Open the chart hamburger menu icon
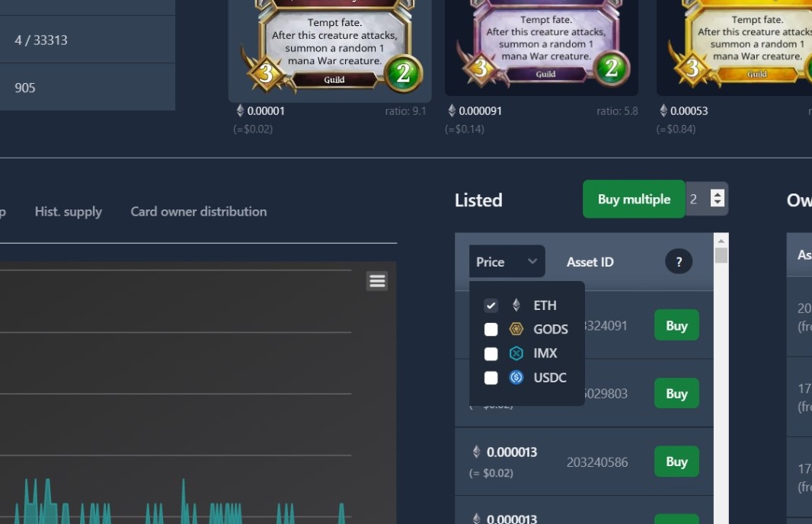 pyautogui.click(x=377, y=281)
